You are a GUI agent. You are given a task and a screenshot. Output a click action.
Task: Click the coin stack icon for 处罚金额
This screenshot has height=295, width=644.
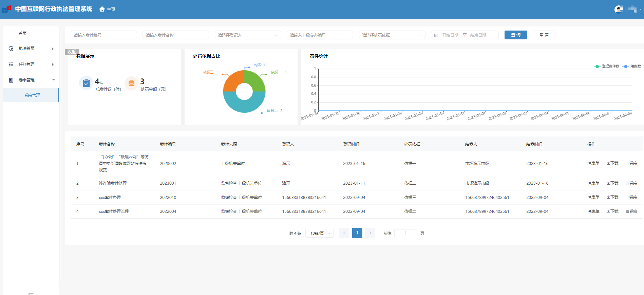tap(131, 83)
